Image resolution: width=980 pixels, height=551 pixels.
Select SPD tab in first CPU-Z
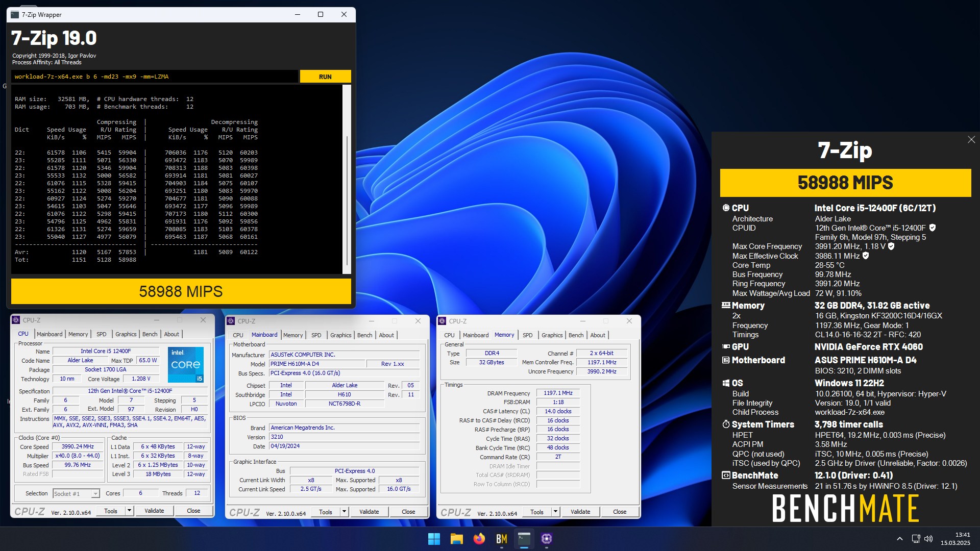(x=102, y=334)
